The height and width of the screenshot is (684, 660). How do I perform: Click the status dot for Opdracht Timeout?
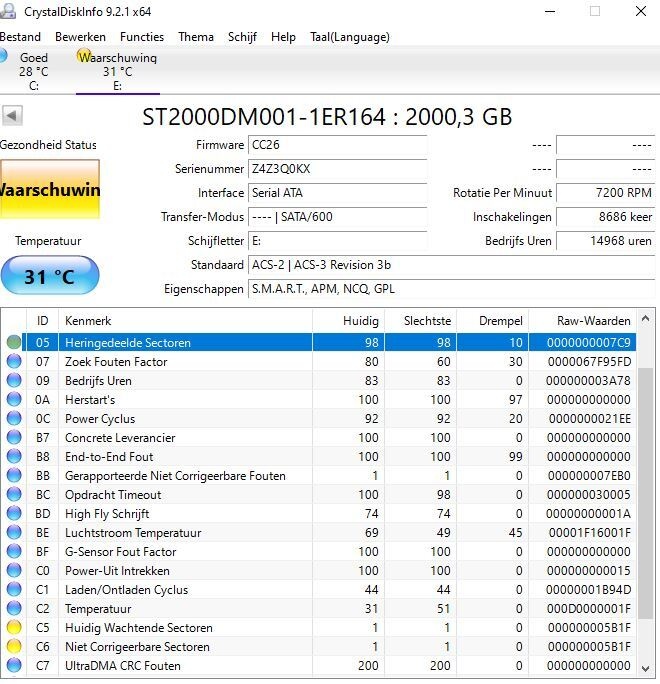tap(14, 494)
